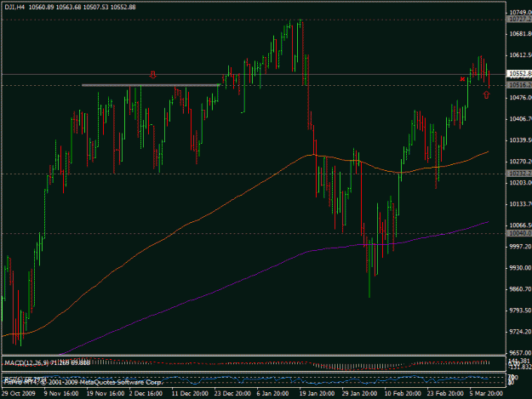This screenshot has height=399, width=532.
Task: Click the 9657.00 price axis value
Action: pyautogui.click(x=520, y=353)
